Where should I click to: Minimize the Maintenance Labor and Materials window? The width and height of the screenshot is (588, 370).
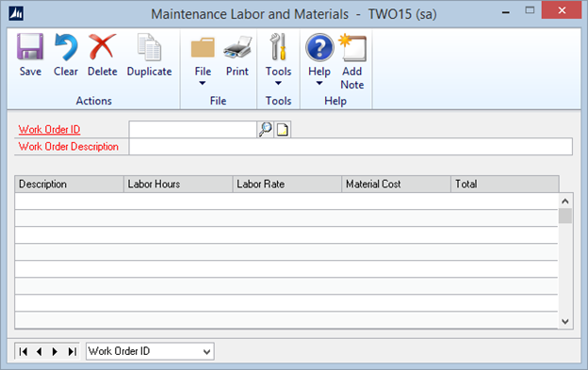tap(506, 13)
